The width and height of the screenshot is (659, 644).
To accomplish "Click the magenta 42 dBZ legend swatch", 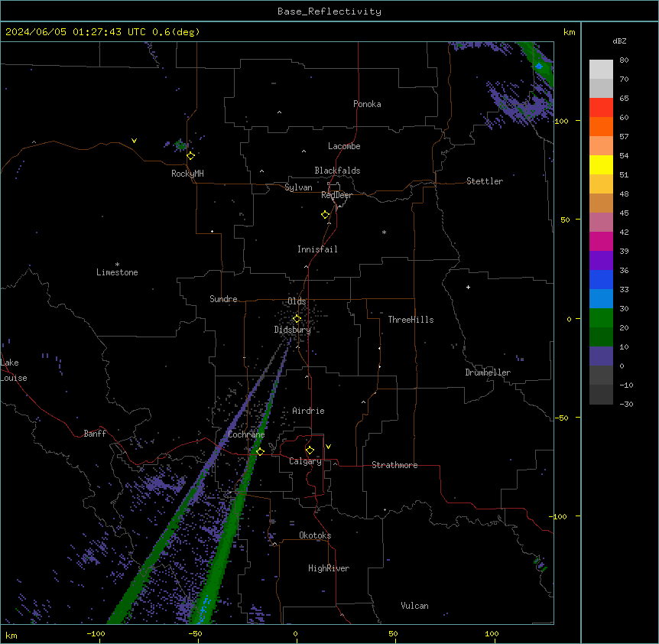I will (x=601, y=241).
